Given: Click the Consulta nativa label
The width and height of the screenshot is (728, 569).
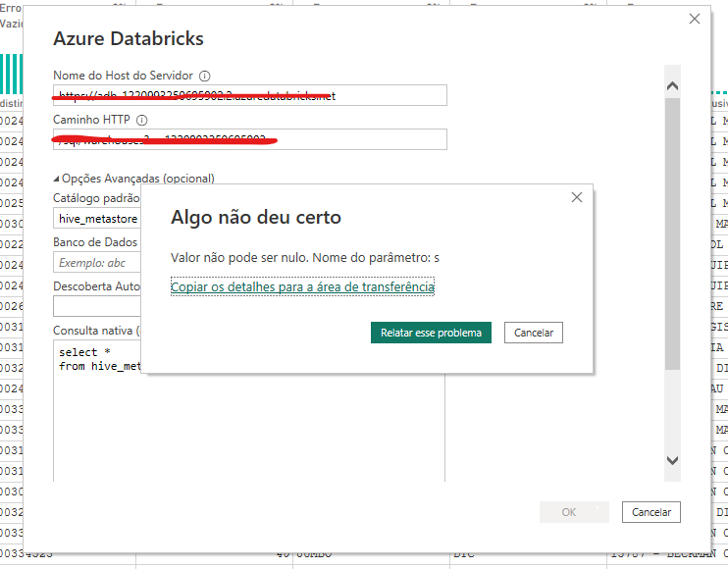Looking at the screenshot, I should (x=96, y=331).
